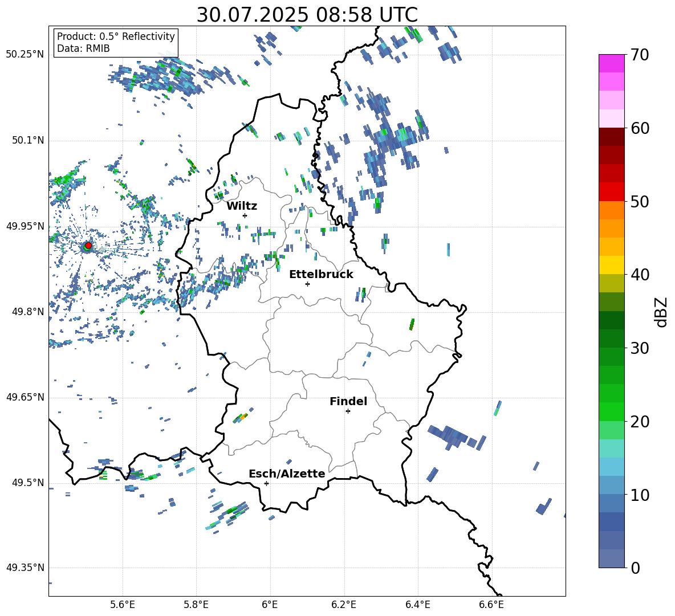Click the colorbar tick label 40
Image resolution: width=675 pixels, height=616 pixels.
point(640,275)
